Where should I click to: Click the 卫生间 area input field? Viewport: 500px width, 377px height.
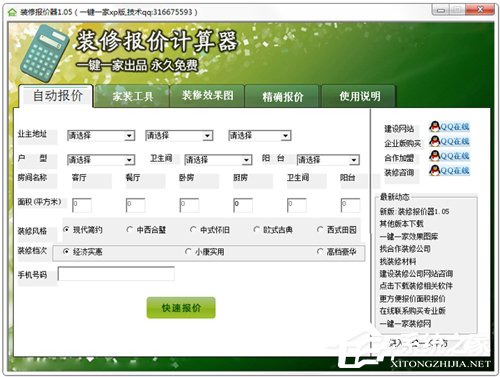(x=297, y=205)
